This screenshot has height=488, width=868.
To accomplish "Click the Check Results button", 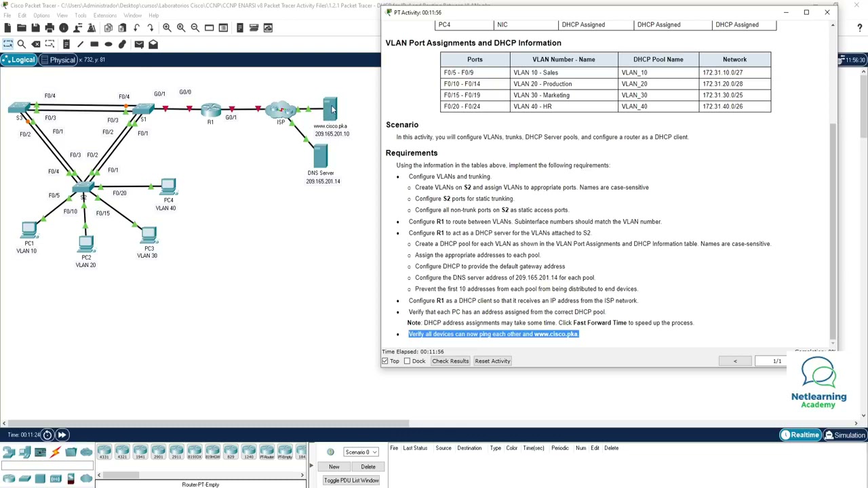I will [x=450, y=361].
